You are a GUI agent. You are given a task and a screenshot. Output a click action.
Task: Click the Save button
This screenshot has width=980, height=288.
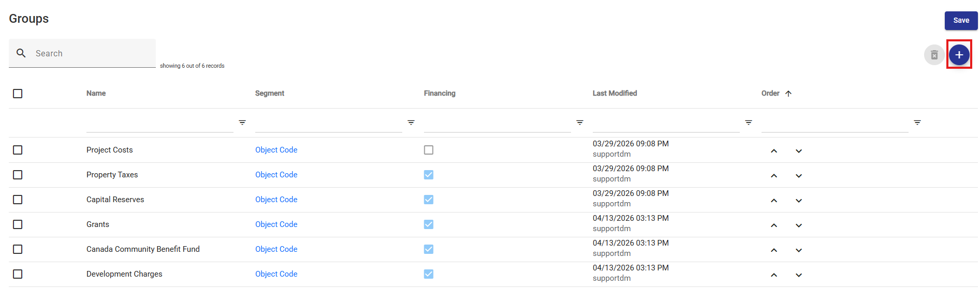click(x=961, y=20)
